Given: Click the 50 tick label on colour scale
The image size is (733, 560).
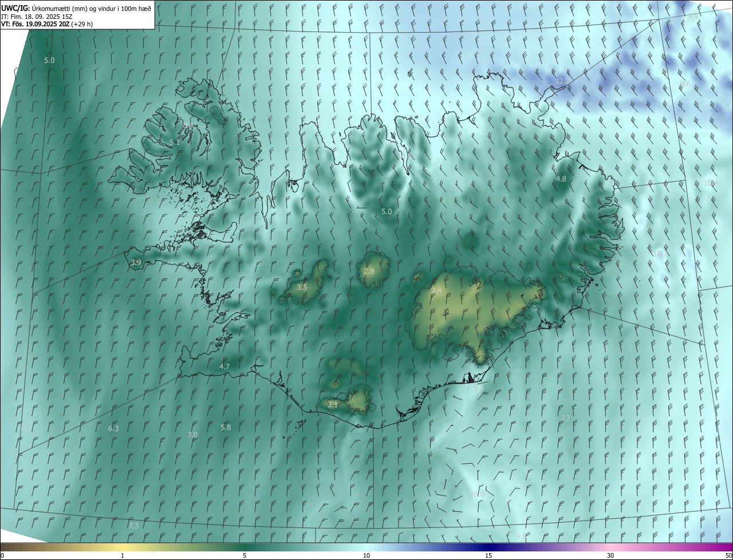Looking at the screenshot, I should pyautogui.click(x=728, y=555).
